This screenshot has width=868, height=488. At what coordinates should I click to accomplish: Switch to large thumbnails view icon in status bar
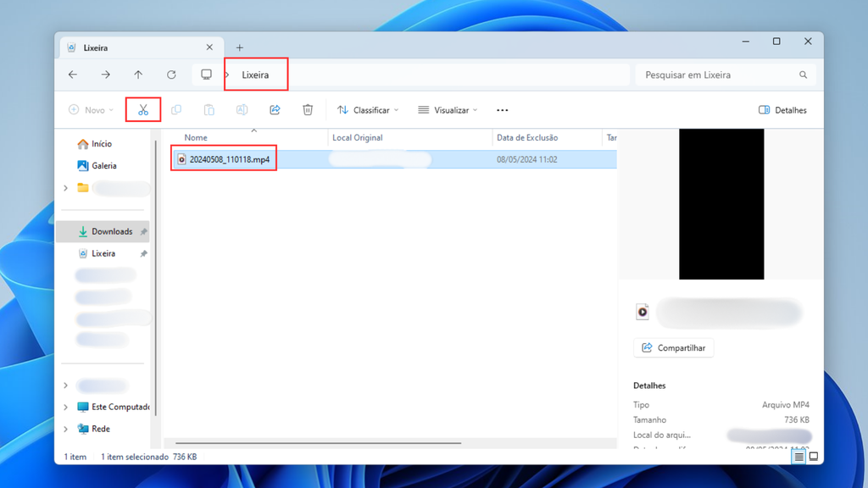click(814, 457)
